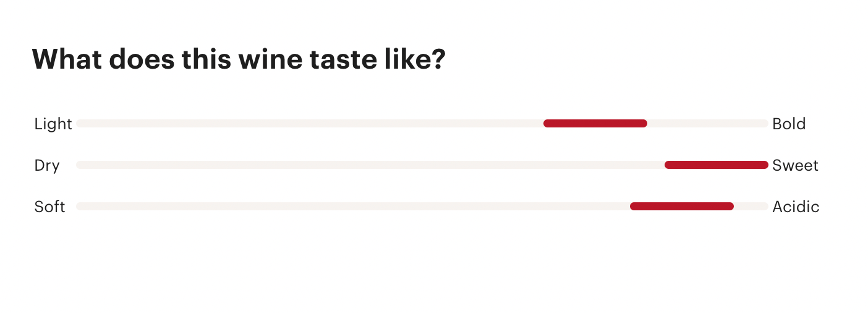Click the far left end of the Soft–Acidic track
868x313 pixels.
pyautogui.click(x=80, y=206)
